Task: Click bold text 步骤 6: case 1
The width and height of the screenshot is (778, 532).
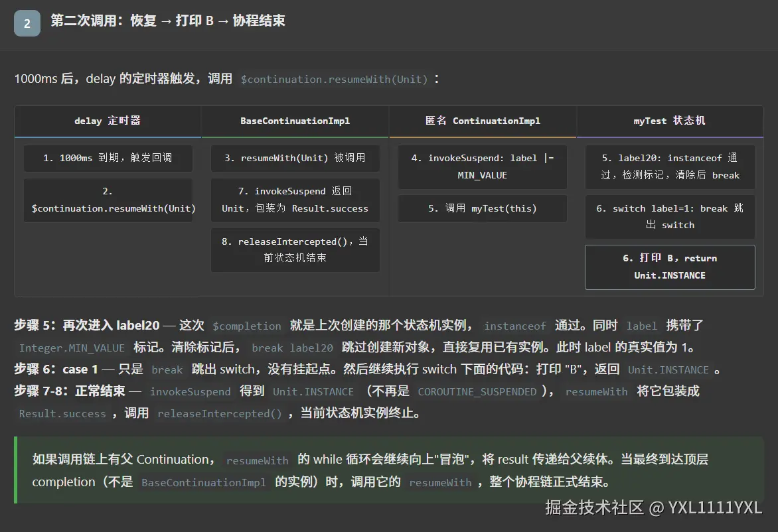Action: tap(56, 369)
